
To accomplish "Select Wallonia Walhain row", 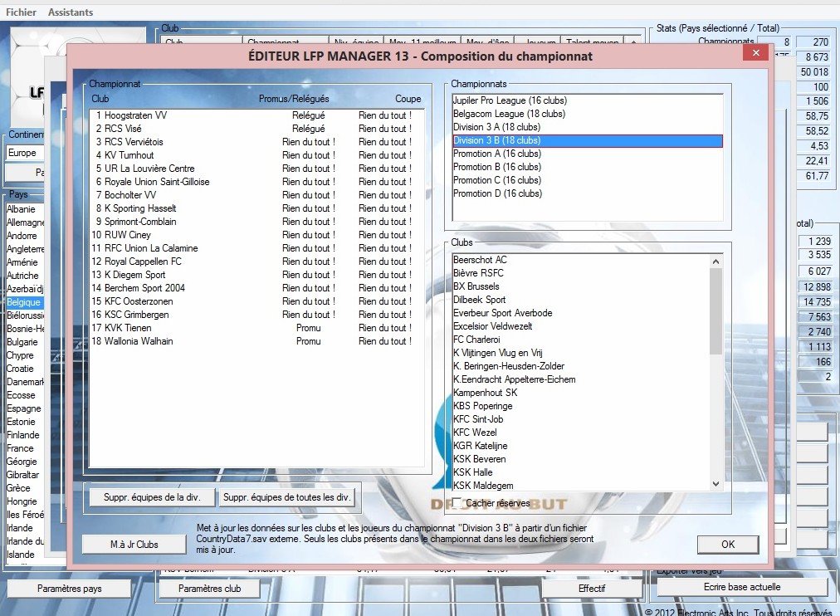I will click(x=256, y=341).
